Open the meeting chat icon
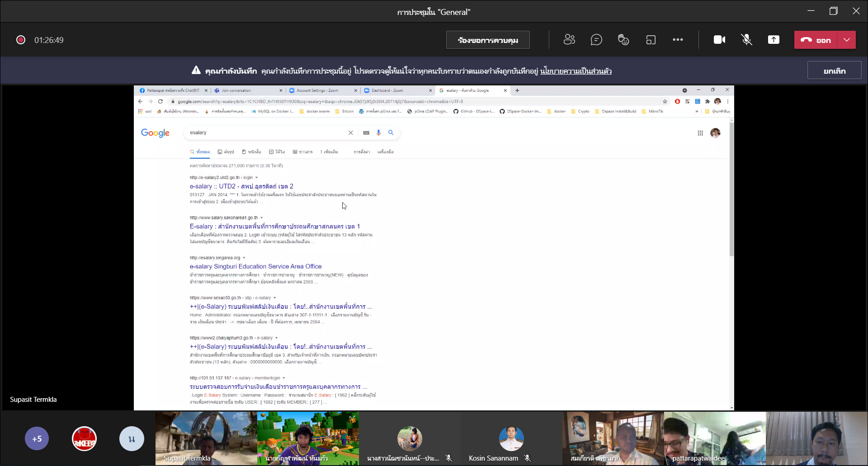Image resolution: width=868 pixels, height=466 pixels. (x=596, y=40)
